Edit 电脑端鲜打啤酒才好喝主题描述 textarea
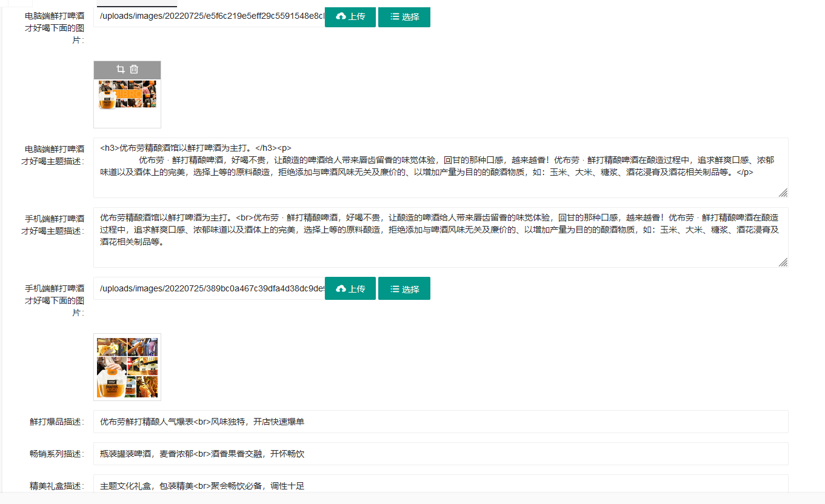The height and width of the screenshot is (504, 825). pyautogui.click(x=441, y=168)
